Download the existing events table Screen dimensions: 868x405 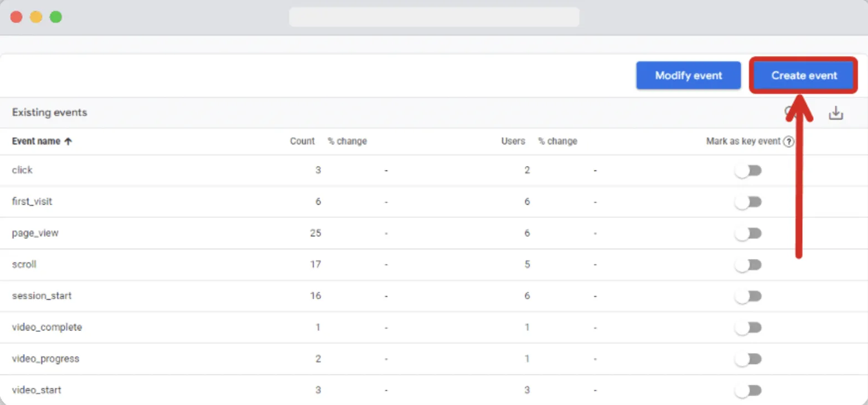[x=835, y=113]
